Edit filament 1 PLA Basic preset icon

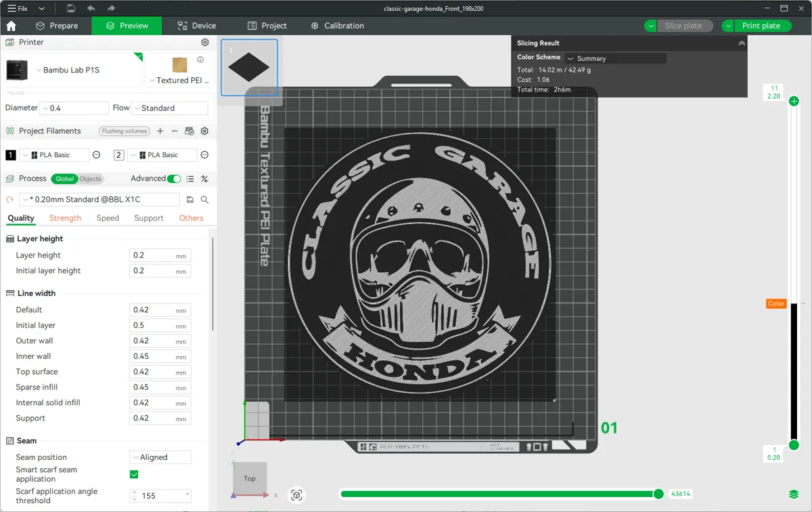(x=96, y=155)
